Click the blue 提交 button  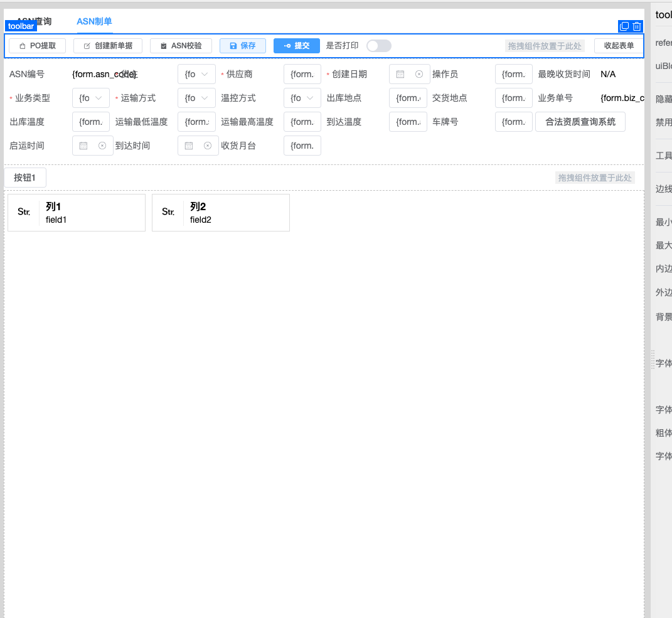pos(296,46)
